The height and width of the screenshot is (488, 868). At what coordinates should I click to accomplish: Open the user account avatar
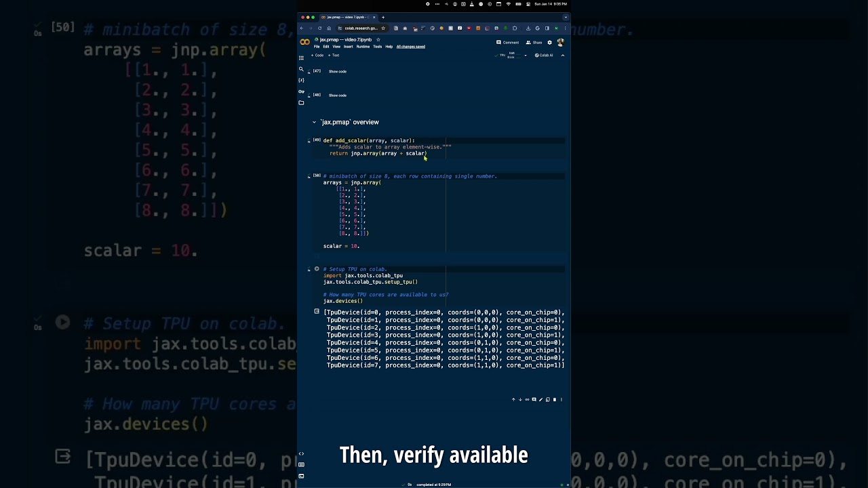point(560,42)
